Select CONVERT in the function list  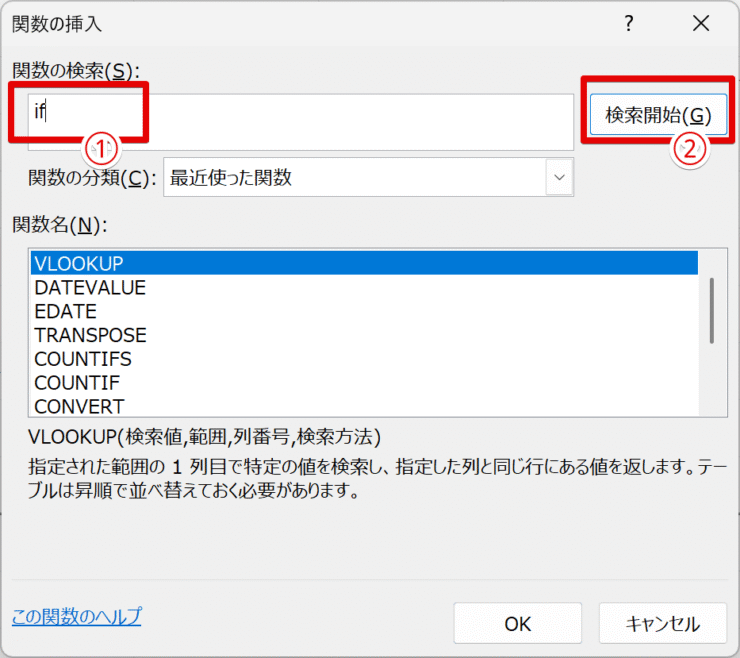[x=364, y=406]
